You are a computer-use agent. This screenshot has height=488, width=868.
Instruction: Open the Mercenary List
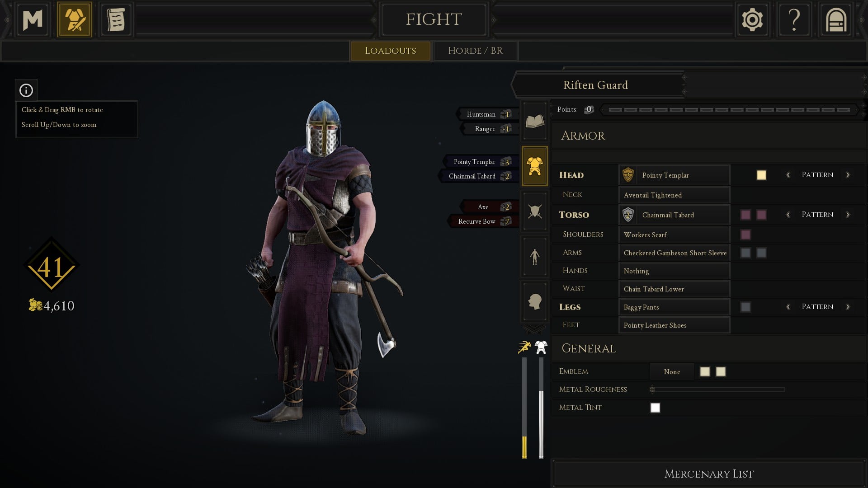[x=708, y=474]
